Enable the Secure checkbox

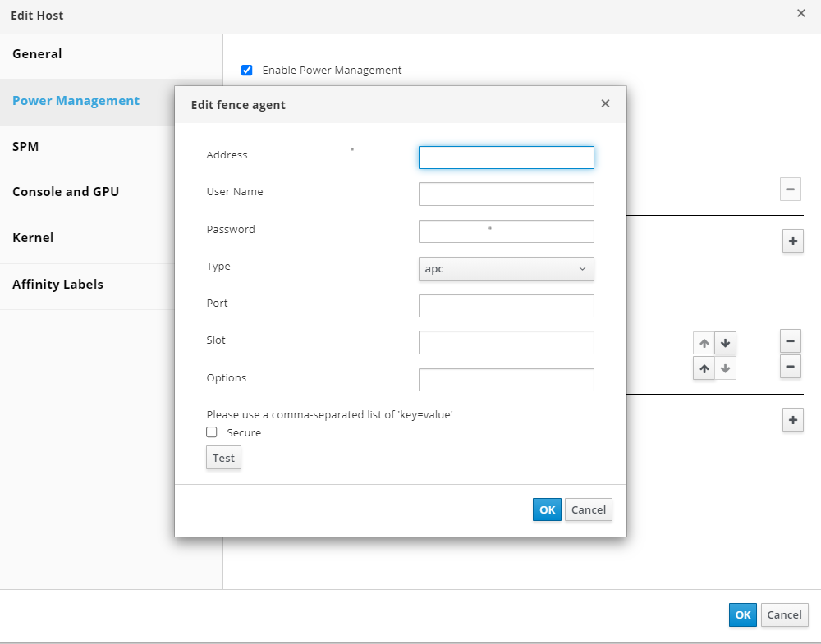click(x=212, y=432)
